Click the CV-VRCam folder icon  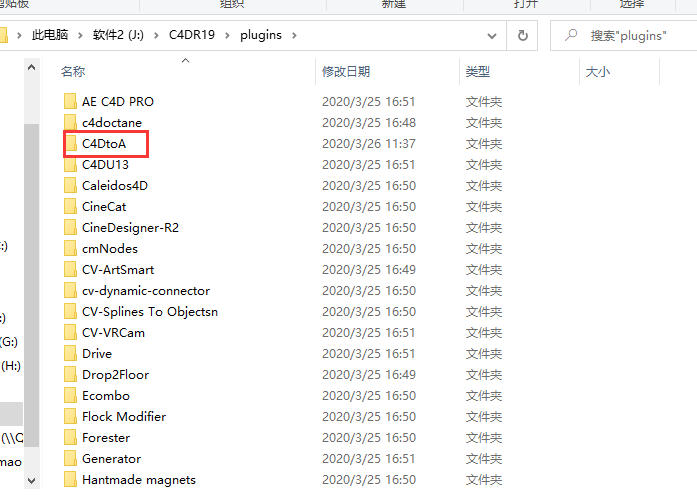pyautogui.click(x=70, y=332)
